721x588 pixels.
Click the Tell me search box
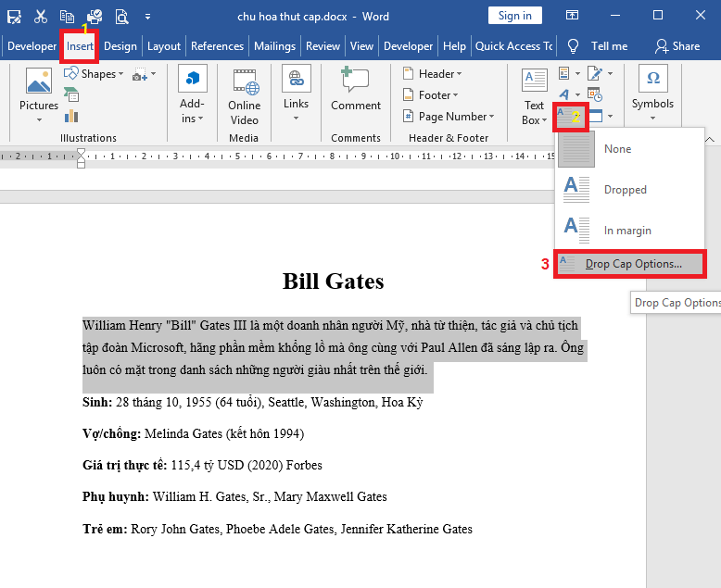click(x=598, y=46)
